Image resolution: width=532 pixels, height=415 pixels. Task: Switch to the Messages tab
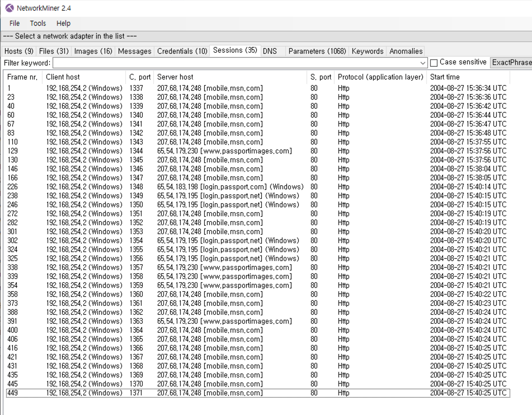pyautogui.click(x=135, y=51)
